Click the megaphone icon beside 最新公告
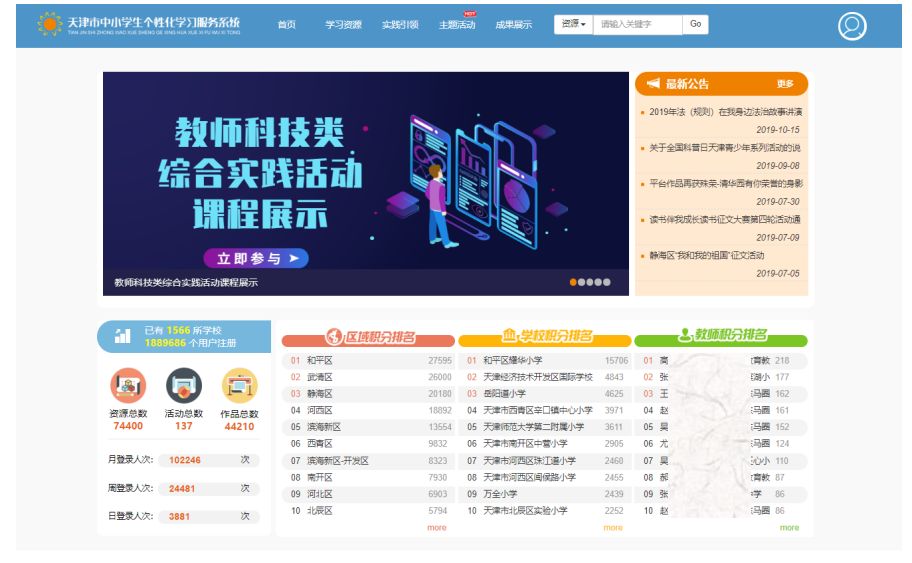The width and height of the screenshot is (912, 563). pos(653,84)
